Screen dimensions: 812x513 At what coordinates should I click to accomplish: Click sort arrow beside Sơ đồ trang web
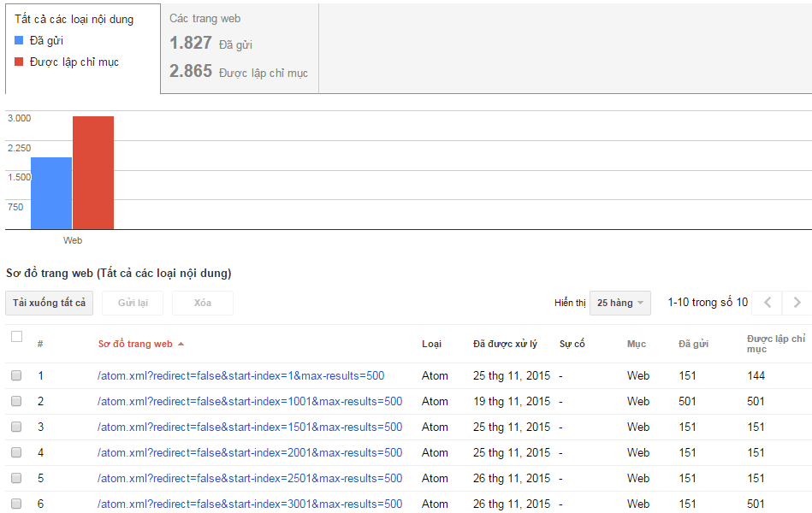(181, 345)
